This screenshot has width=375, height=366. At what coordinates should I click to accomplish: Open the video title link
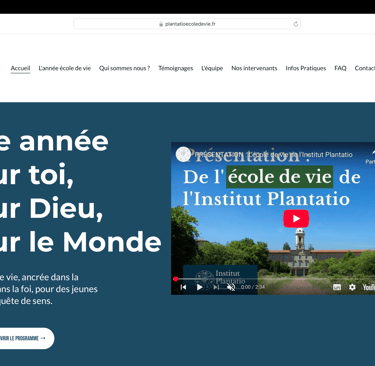click(274, 154)
